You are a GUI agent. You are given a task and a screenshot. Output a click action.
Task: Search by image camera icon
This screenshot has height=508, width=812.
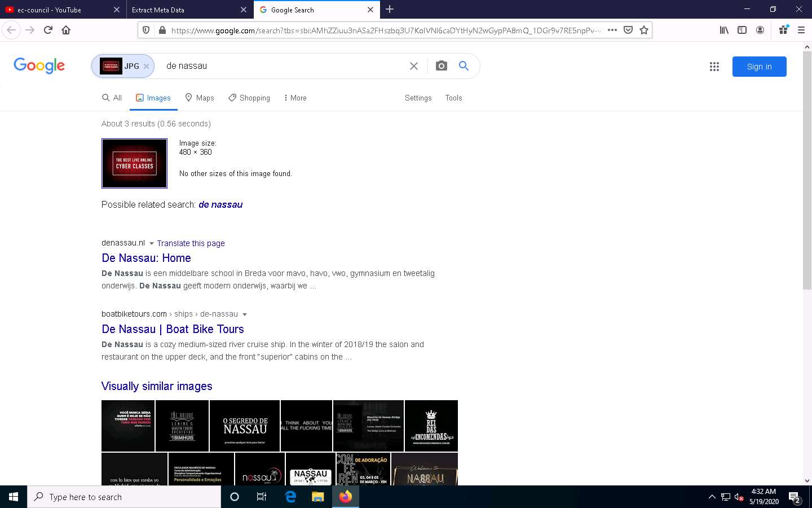(x=442, y=66)
